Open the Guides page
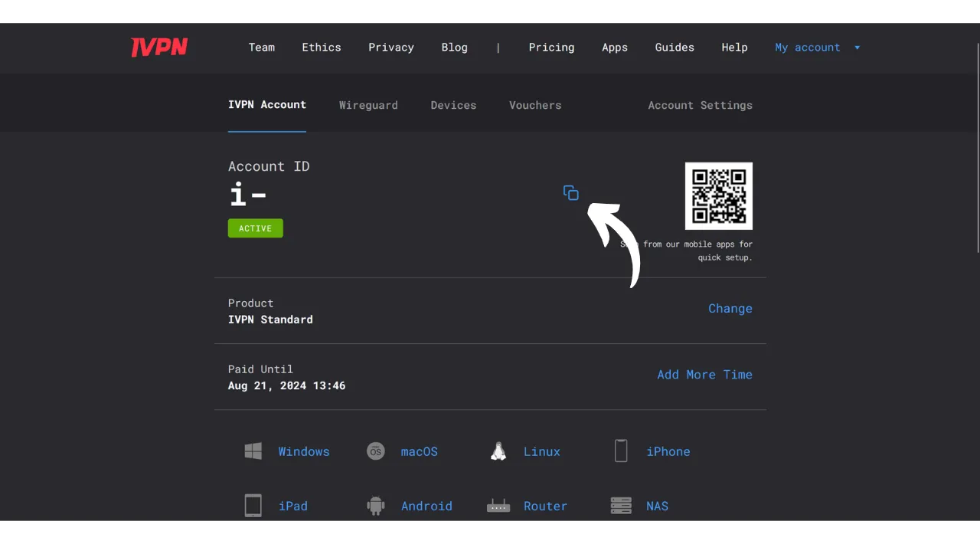980x544 pixels. point(675,48)
